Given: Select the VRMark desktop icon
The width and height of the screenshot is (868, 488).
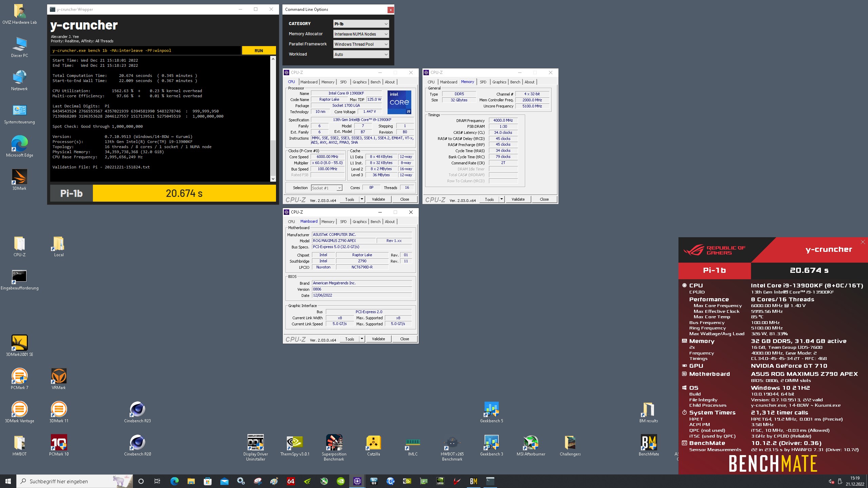Looking at the screenshot, I should (59, 379).
